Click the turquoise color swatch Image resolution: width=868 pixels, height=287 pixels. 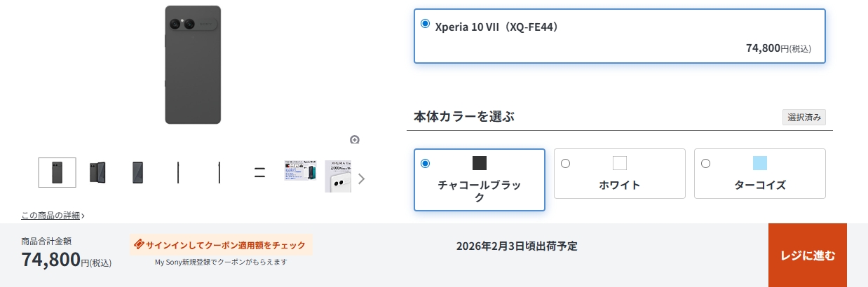coord(760,163)
